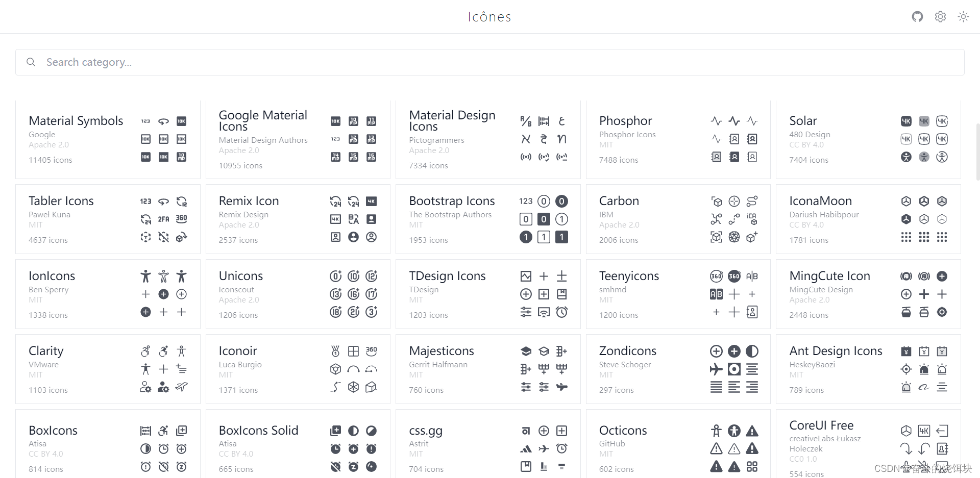Click the filled 360 icon in Teenyicons
The height and width of the screenshot is (478, 980).
734,276
